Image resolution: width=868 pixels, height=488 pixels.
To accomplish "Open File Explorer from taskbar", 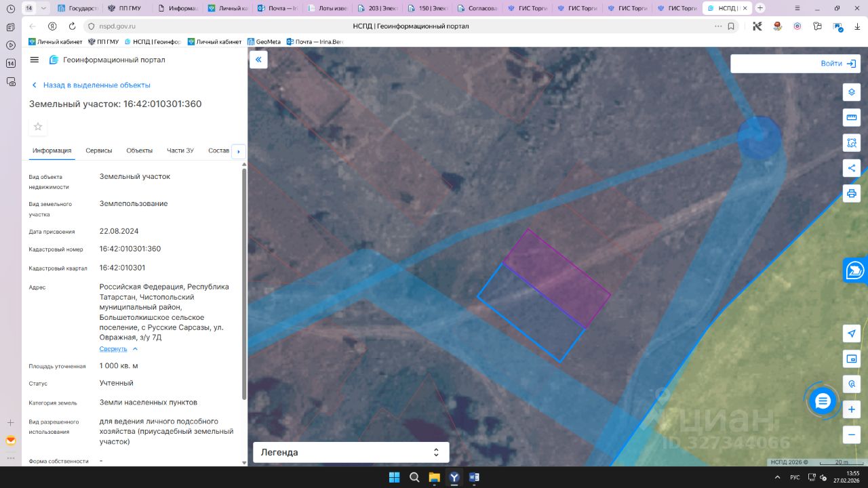I will 434,477.
